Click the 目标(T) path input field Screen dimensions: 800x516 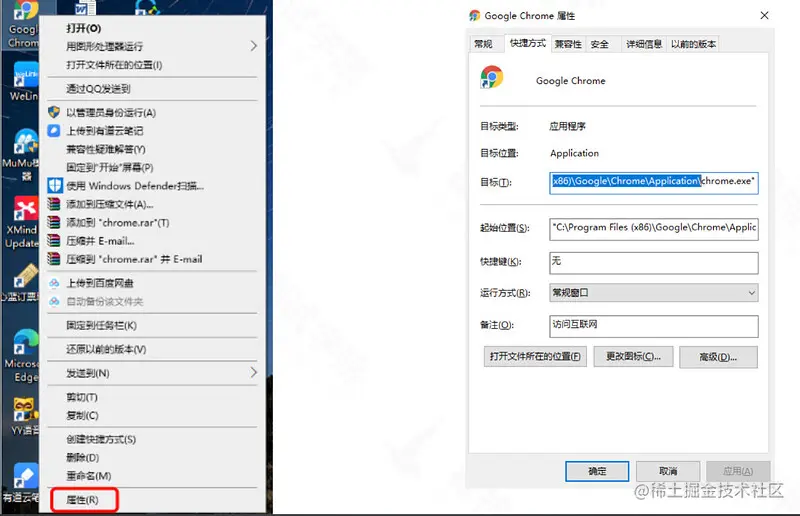point(654,183)
